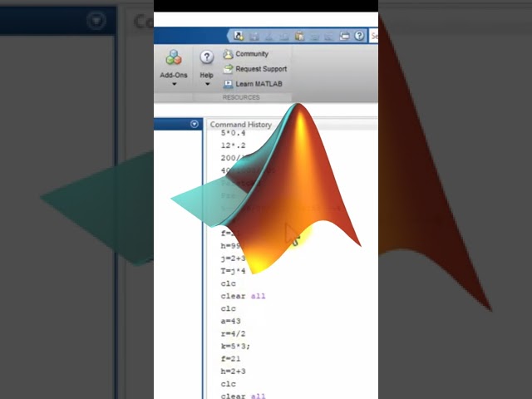Open the Help dropdown arrow
Image resolution: width=532 pixels, height=399 pixels.
tap(207, 84)
